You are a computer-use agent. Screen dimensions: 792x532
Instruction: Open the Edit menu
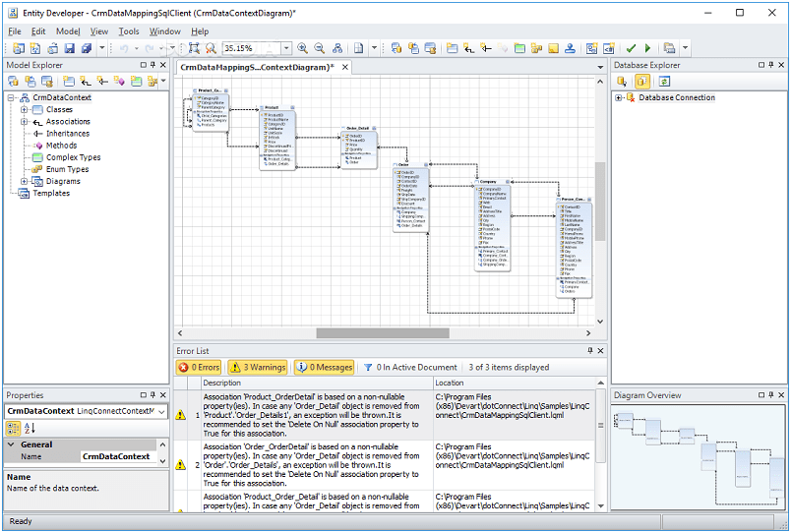click(x=38, y=31)
